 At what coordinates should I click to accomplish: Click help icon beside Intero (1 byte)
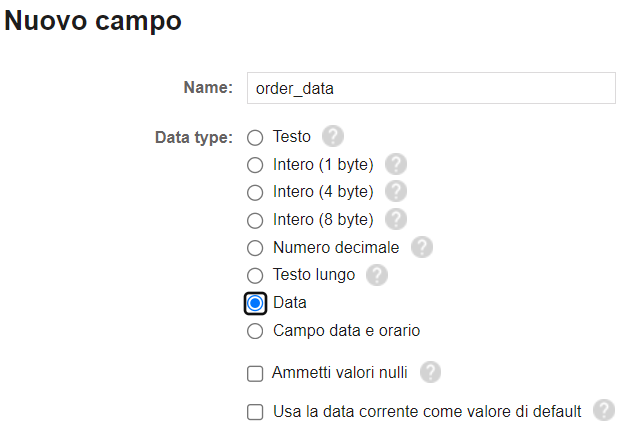coord(396,164)
